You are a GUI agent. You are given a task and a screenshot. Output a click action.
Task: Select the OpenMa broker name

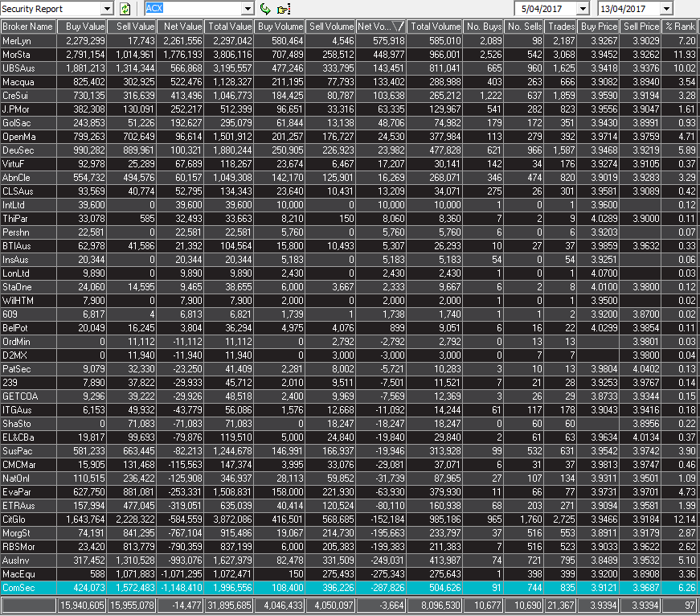click(x=19, y=137)
